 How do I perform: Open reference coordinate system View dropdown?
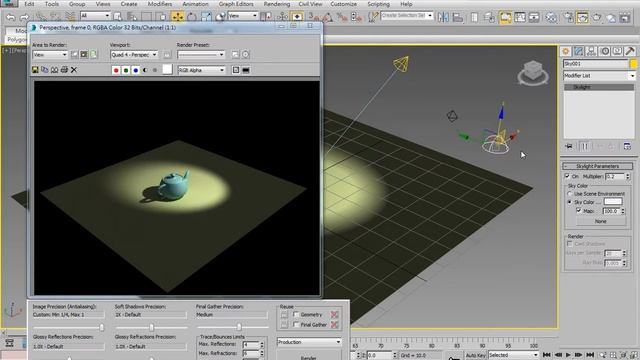[x=242, y=16]
